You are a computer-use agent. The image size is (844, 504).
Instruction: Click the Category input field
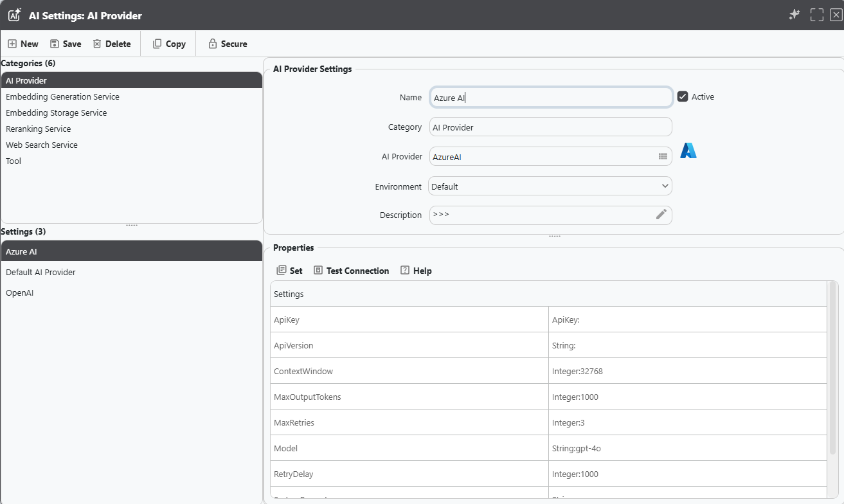pos(551,127)
